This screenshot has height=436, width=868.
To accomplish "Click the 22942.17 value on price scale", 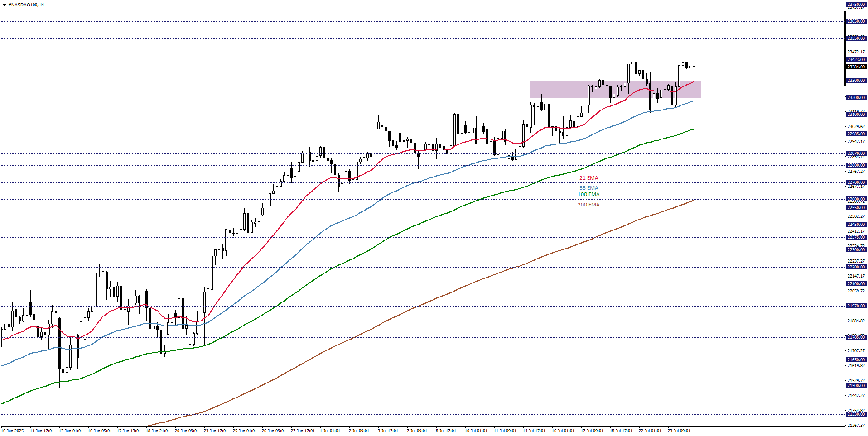I will tap(856, 142).
